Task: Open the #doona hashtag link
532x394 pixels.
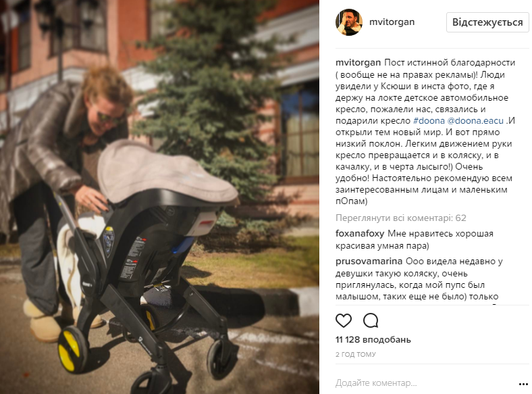Action: click(429, 120)
